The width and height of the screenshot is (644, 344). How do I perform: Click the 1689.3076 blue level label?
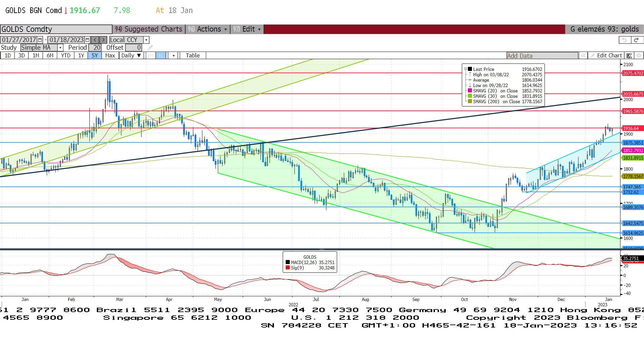[633, 207]
